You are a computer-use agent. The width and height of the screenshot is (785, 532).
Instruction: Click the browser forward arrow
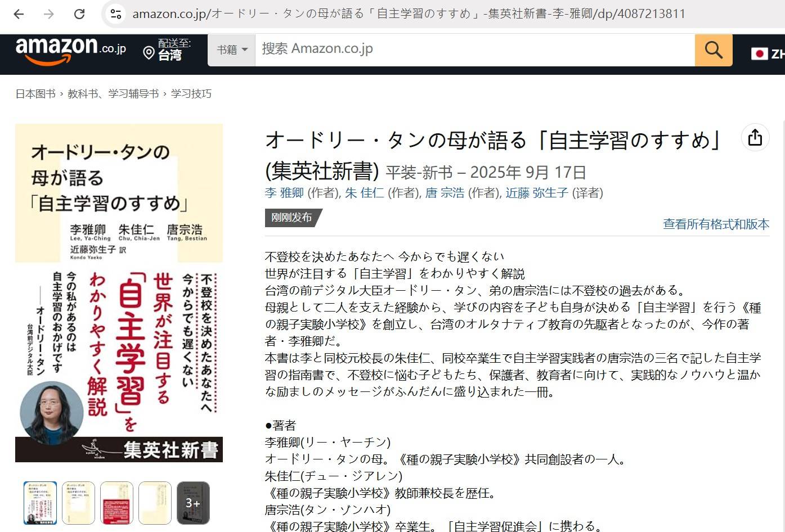click(x=49, y=14)
